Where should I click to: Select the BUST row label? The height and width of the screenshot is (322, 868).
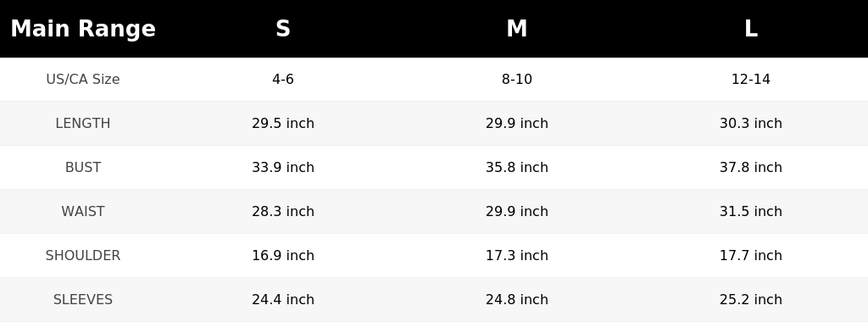[x=83, y=168]
